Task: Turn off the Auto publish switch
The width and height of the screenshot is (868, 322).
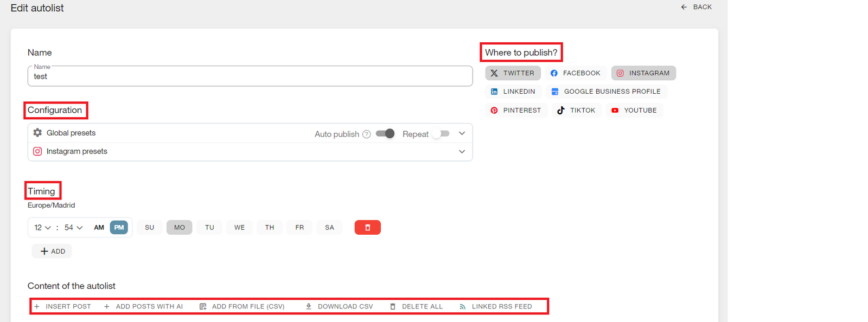Action: (x=385, y=134)
